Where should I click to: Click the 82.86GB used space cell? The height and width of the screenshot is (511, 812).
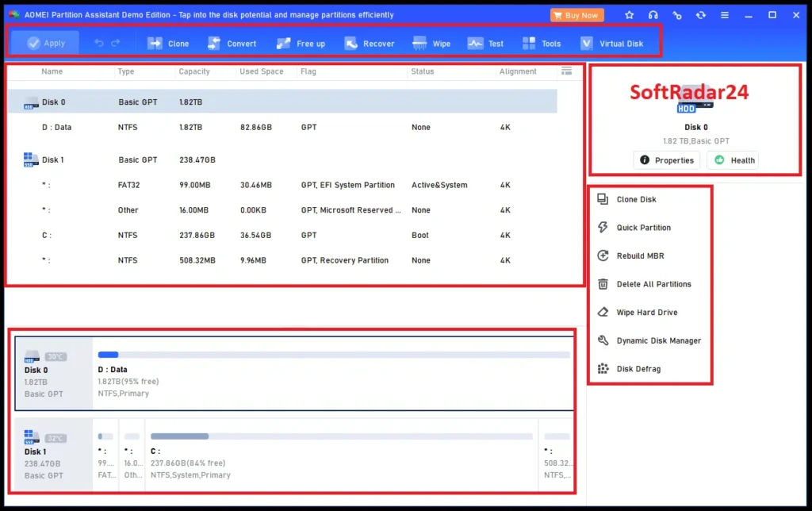(x=256, y=127)
